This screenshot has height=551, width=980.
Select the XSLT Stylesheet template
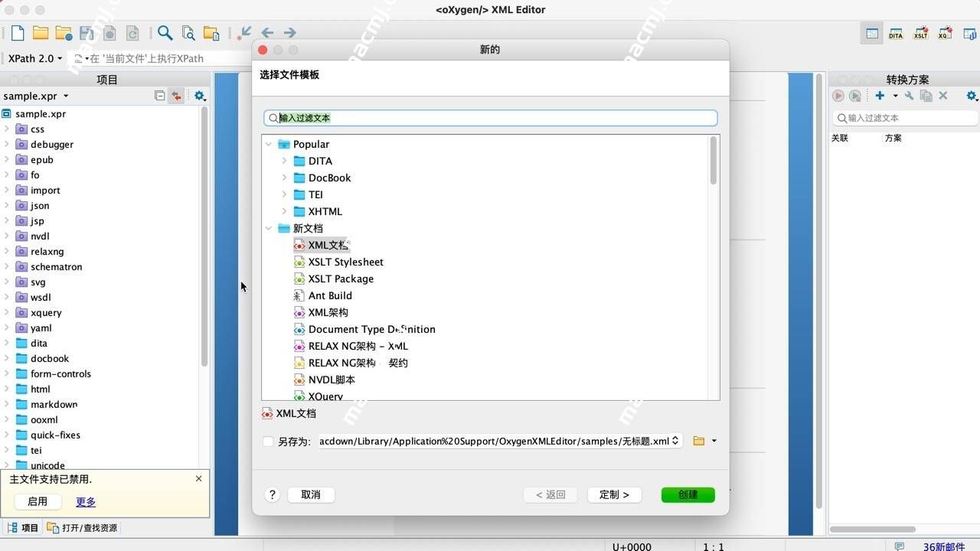pos(338,262)
